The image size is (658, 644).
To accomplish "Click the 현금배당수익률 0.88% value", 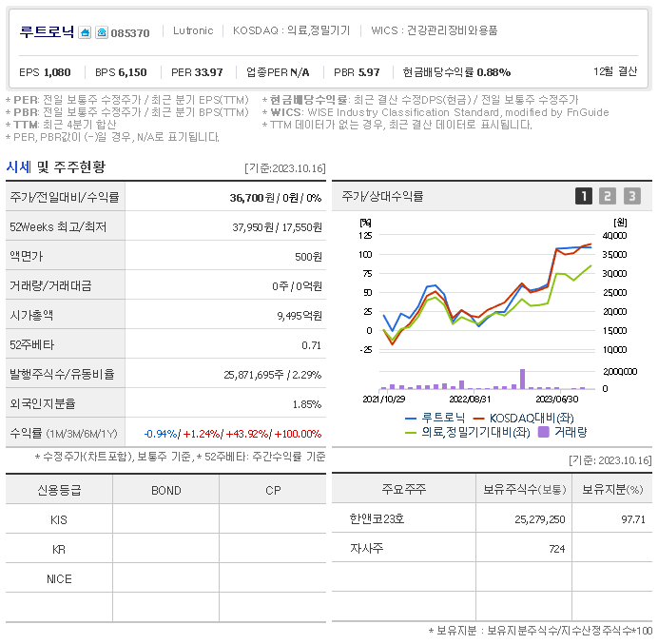I will [x=493, y=72].
